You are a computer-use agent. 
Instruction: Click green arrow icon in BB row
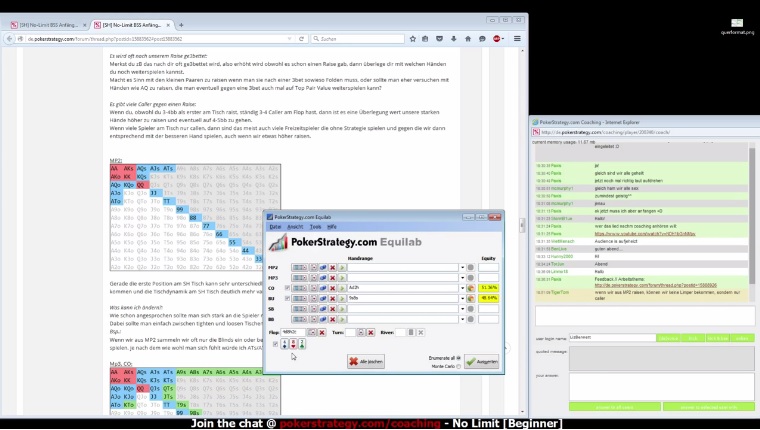click(x=342, y=319)
